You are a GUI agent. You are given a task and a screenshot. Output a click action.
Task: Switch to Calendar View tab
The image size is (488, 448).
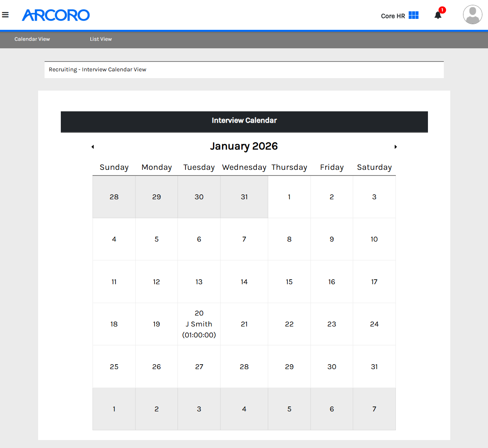[32, 39]
